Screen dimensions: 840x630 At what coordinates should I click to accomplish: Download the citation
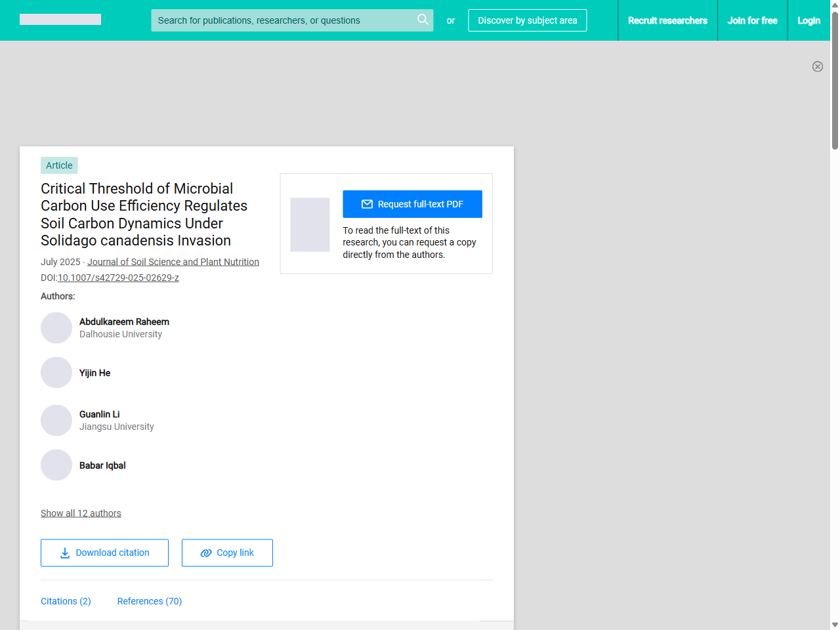pyautogui.click(x=104, y=553)
